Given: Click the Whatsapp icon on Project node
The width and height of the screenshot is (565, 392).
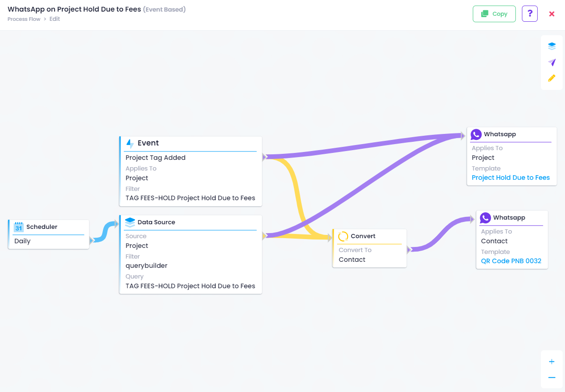Looking at the screenshot, I should [x=476, y=134].
